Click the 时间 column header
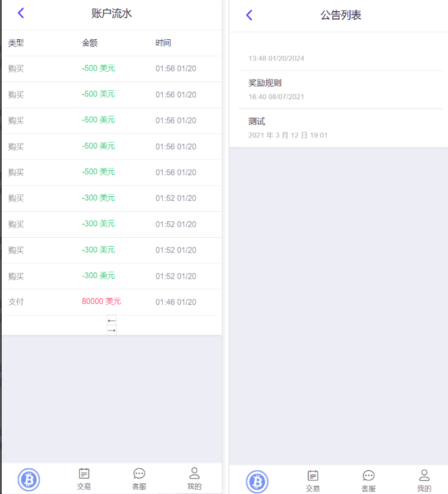The width and height of the screenshot is (448, 494). pyautogui.click(x=163, y=43)
